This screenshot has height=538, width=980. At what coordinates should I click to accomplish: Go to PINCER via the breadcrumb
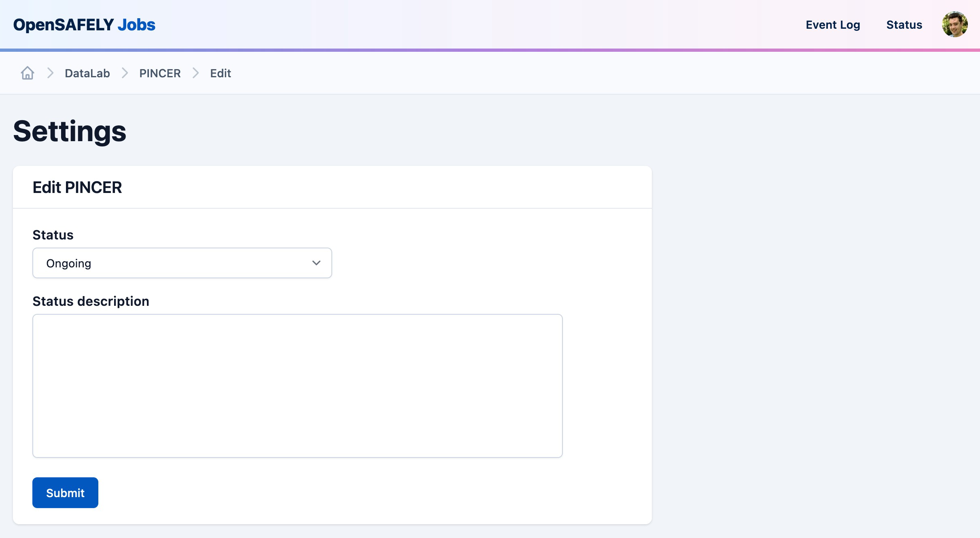(x=160, y=73)
